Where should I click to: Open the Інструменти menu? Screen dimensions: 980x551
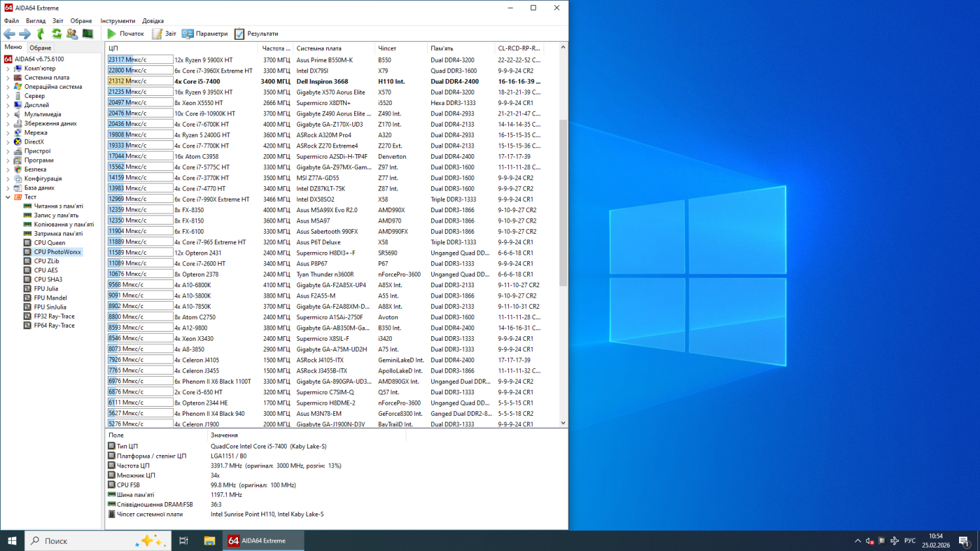pos(118,21)
